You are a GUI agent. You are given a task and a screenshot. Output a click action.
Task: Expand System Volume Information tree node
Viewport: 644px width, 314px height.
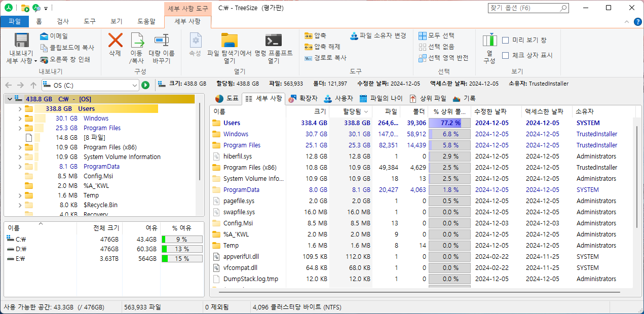tap(20, 157)
